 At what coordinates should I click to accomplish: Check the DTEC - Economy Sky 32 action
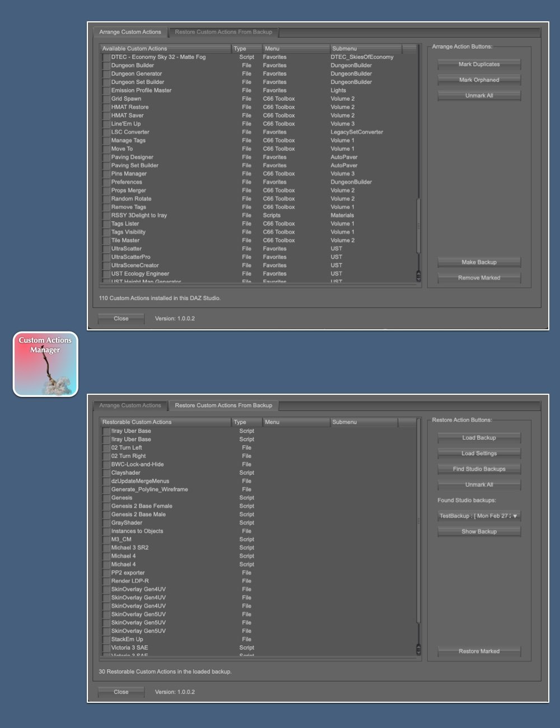pyautogui.click(x=106, y=57)
